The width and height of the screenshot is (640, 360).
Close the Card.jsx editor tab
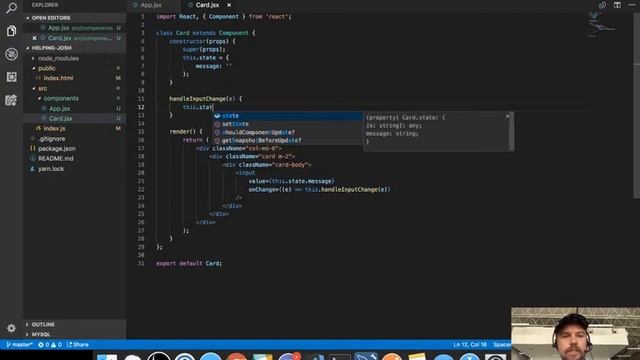point(229,5)
